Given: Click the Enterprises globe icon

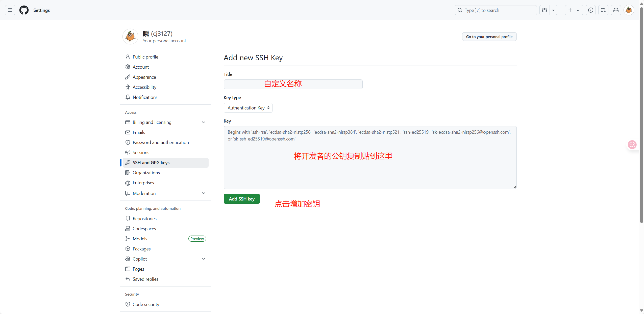Looking at the screenshot, I should click(128, 183).
